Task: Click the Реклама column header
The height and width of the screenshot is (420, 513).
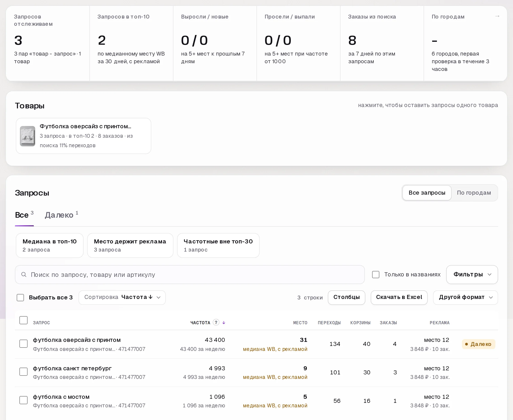Action: (x=439, y=323)
